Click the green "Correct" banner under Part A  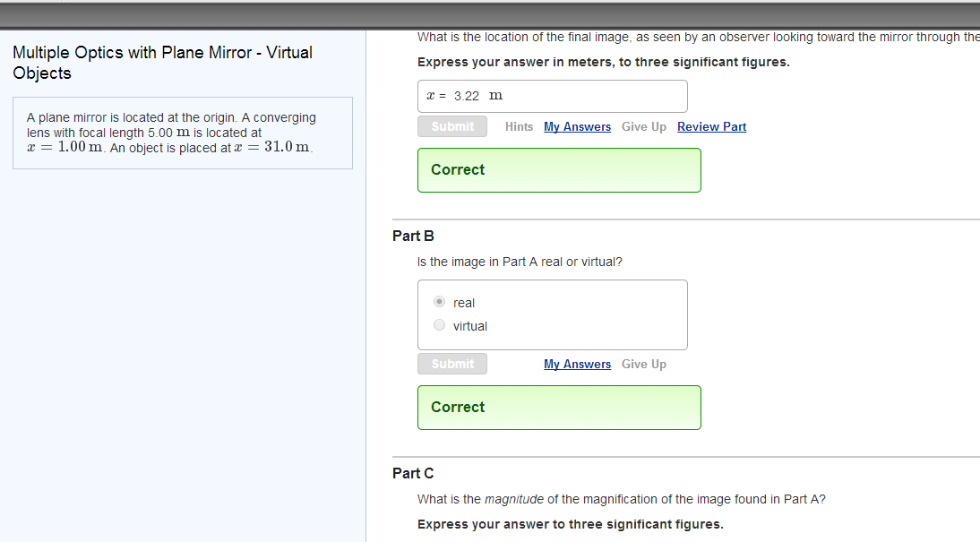tap(559, 169)
